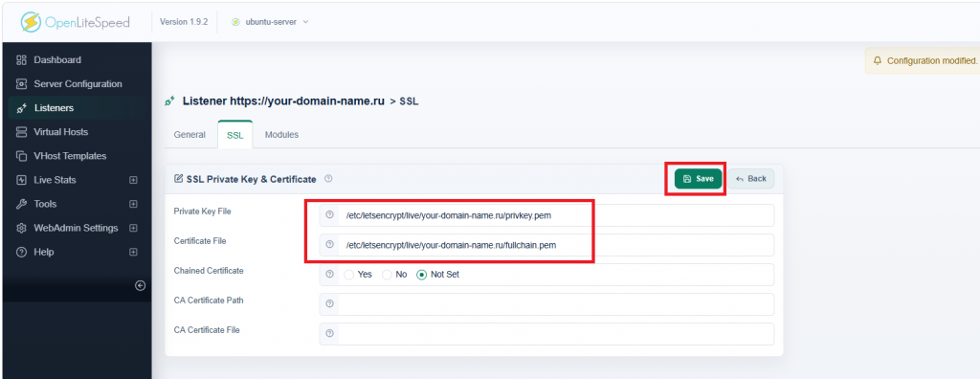Image resolution: width=980 pixels, height=379 pixels.
Task: Click the CA Certificate Path label
Action: (209, 301)
